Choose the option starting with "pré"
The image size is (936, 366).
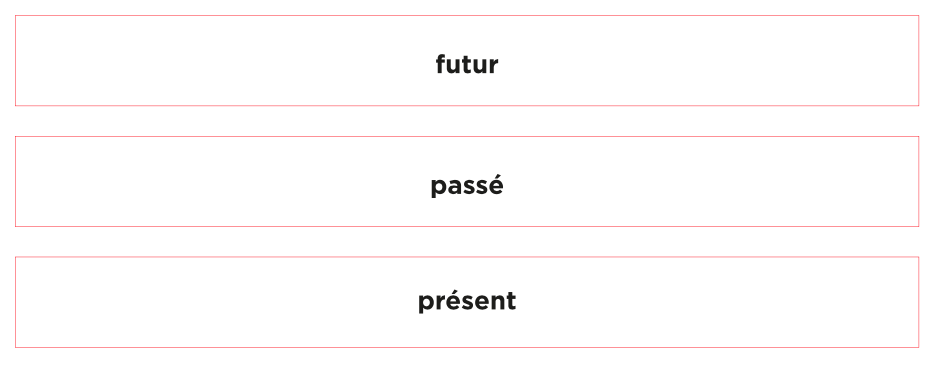pos(467,302)
